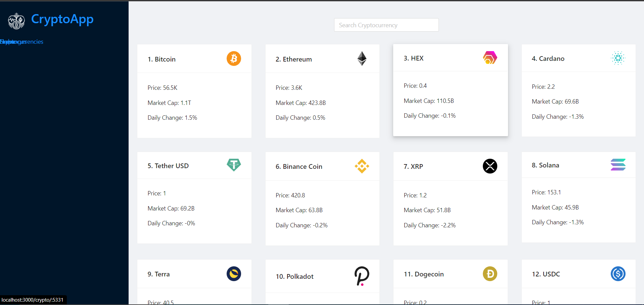Click HEX's Price: 0.4 text
This screenshot has height=305, width=644.
click(415, 86)
